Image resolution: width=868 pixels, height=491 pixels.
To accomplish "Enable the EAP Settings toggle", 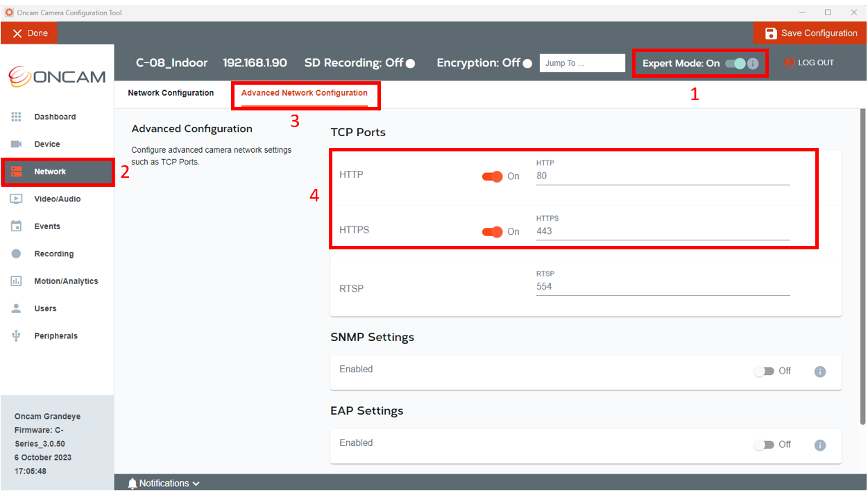I will (764, 444).
